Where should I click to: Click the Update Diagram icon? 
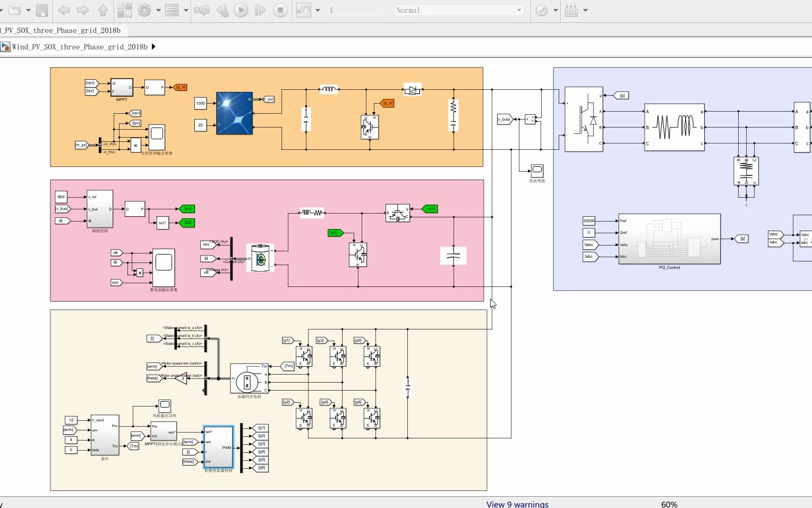click(202, 10)
